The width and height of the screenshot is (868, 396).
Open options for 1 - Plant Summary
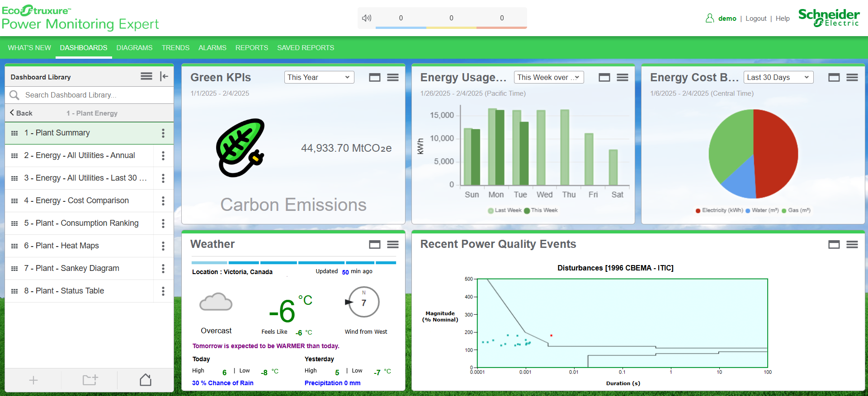163,133
